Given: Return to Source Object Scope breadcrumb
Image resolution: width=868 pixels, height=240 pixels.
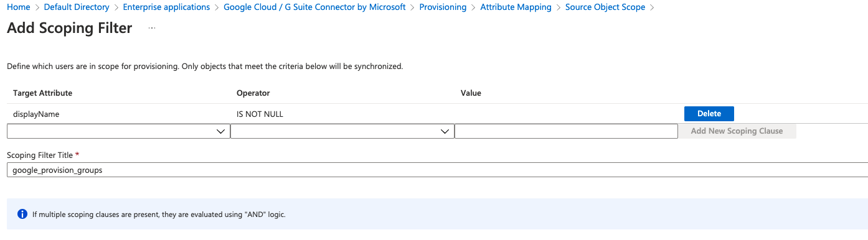Looking at the screenshot, I should (x=605, y=7).
